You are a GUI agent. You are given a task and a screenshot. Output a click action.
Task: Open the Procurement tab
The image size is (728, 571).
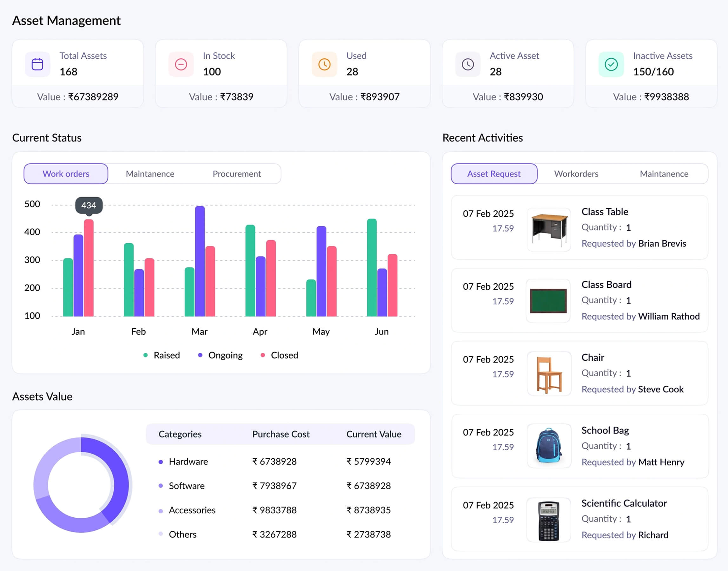pos(236,174)
